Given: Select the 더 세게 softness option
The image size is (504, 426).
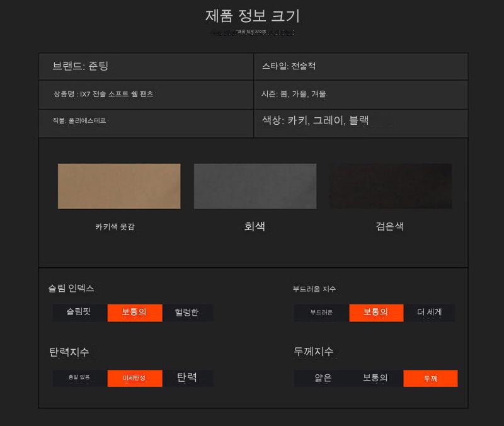Looking at the screenshot, I should tap(429, 313).
